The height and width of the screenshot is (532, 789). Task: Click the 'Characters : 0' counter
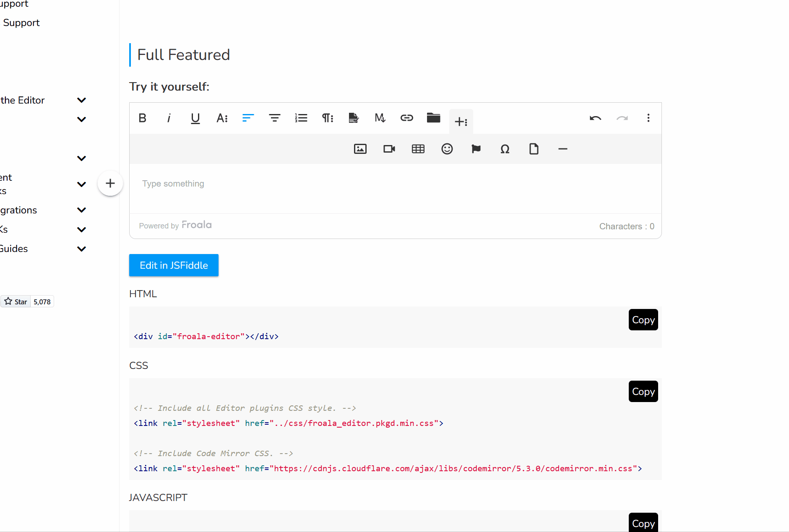point(627,226)
